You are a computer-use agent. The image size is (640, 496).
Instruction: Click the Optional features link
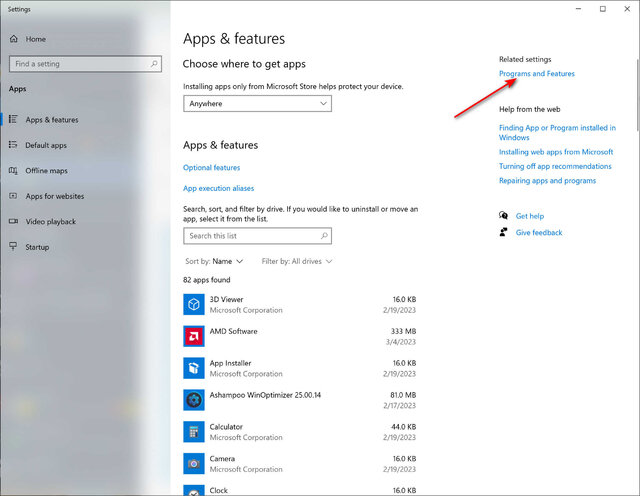(x=212, y=168)
